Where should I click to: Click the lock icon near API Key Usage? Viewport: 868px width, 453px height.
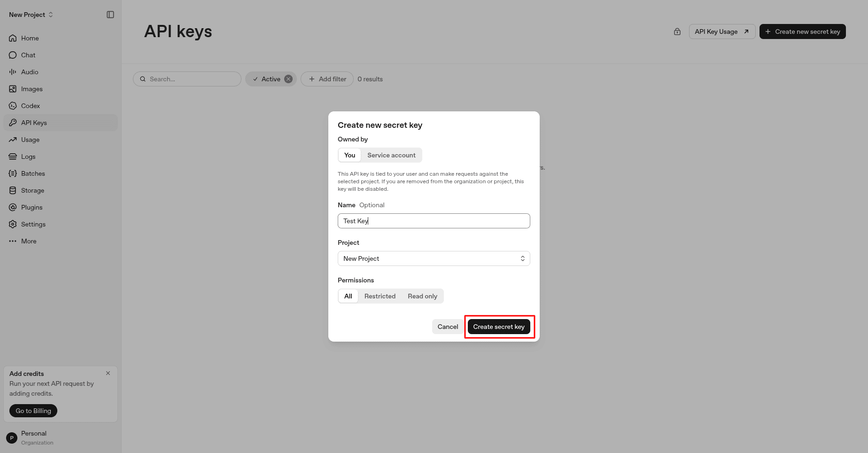pos(677,31)
